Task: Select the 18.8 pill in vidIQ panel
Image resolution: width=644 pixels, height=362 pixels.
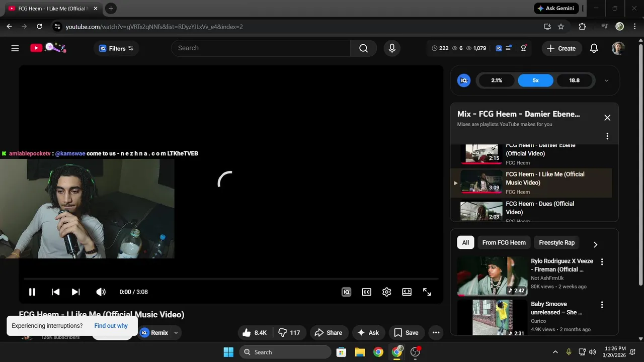Action: coord(574,80)
